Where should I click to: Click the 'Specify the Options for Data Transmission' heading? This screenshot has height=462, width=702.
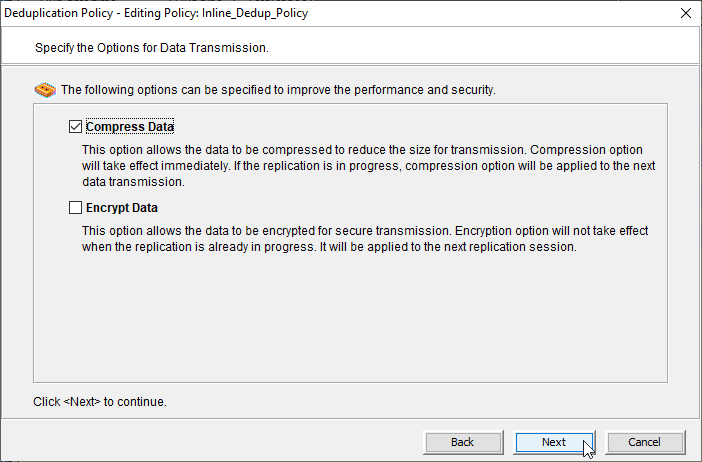(152, 47)
